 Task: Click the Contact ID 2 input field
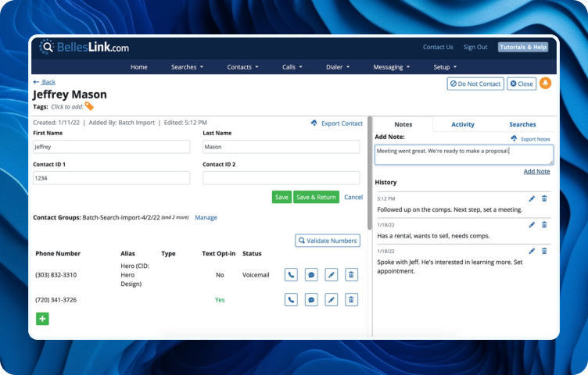(281, 178)
